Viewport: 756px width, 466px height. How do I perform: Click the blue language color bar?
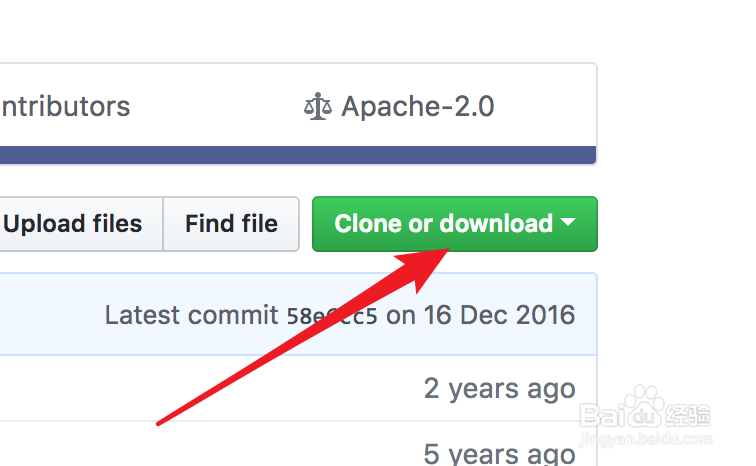point(298,155)
